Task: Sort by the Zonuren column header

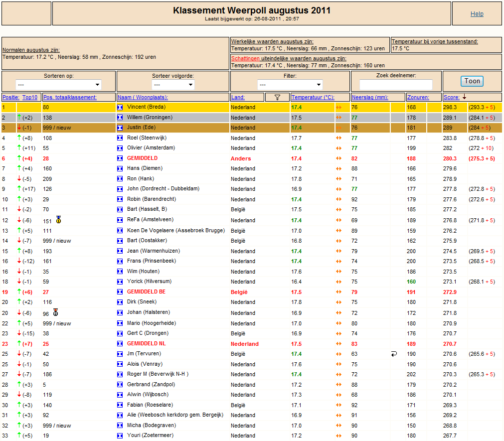Action: click(418, 97)
